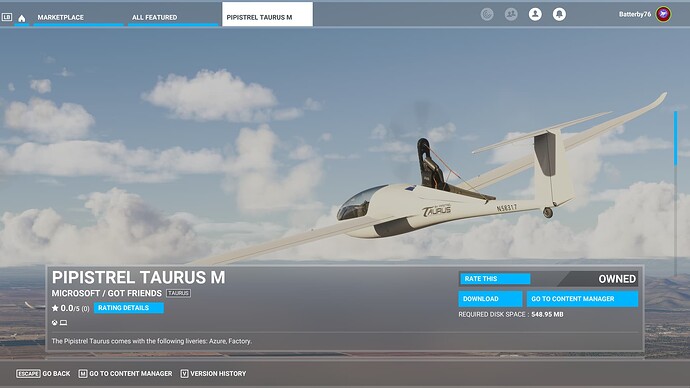Click the liveries description text
The height and width of the screenshot is (388, 690).
coord(151,341)
